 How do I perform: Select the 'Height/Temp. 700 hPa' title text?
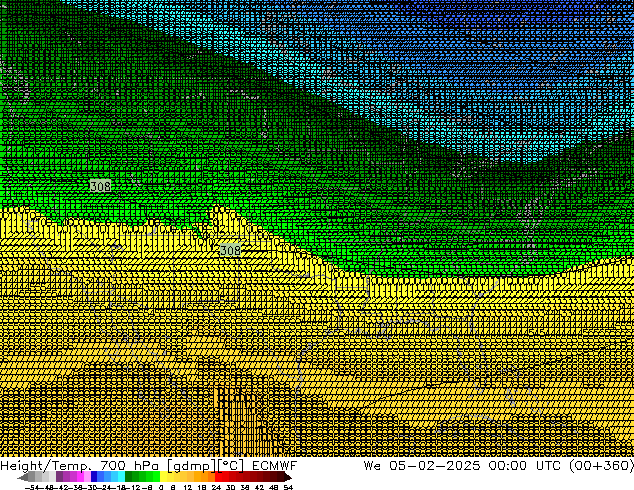pos(82,465)
